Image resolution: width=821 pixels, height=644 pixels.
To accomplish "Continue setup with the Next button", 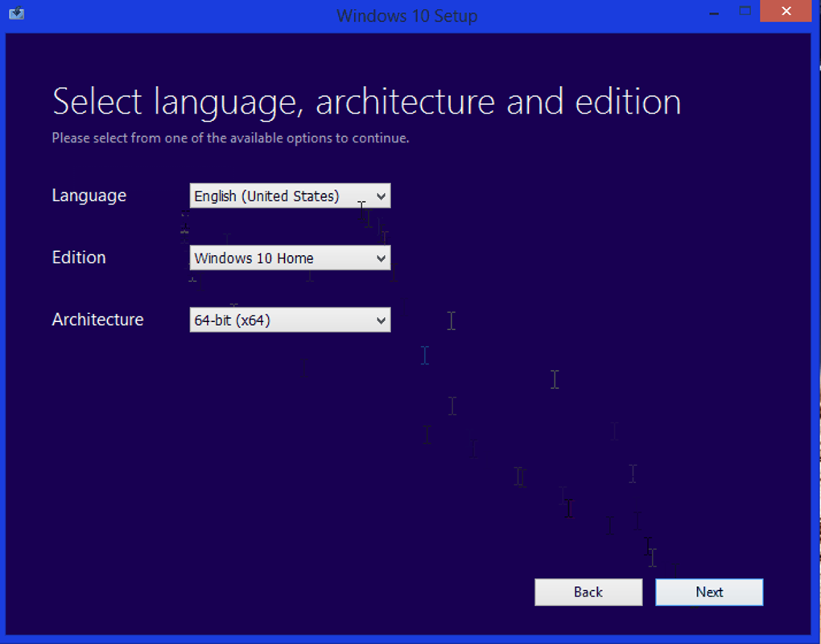I will 709,592.
